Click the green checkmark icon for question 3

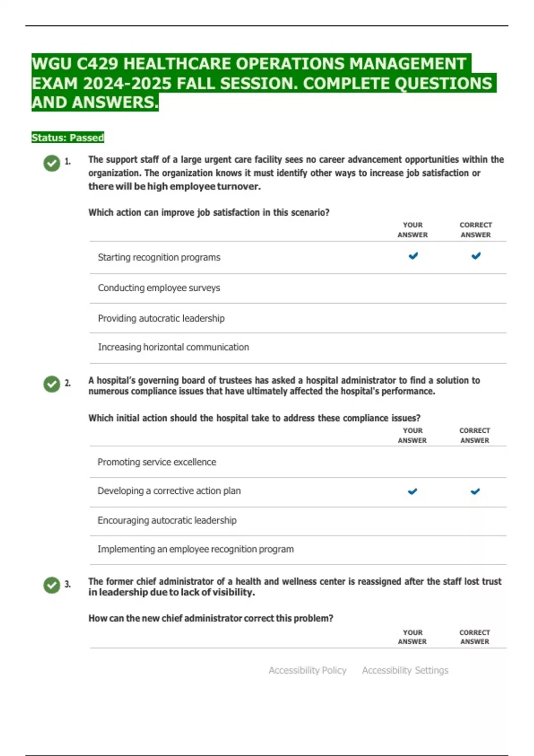52,585
